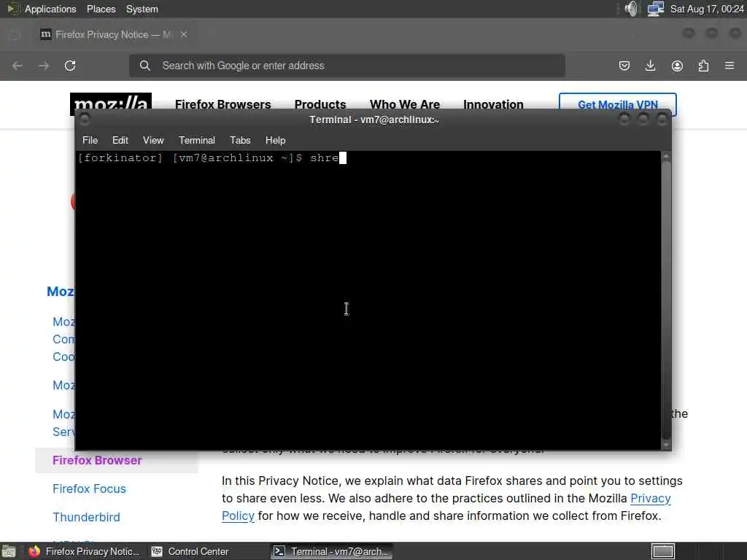Open the System menu in top panel
The image size is (747, 560).
[x=142, y=9]
